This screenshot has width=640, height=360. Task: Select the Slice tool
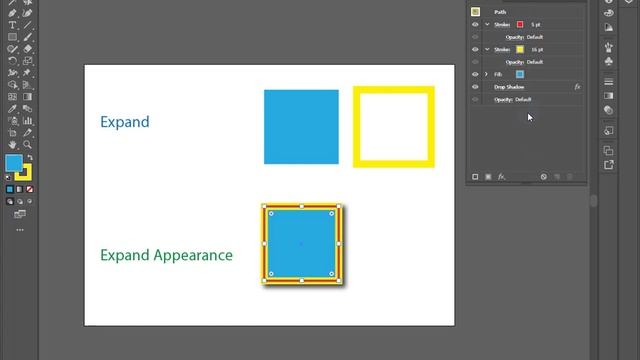(x=27, y=133)
